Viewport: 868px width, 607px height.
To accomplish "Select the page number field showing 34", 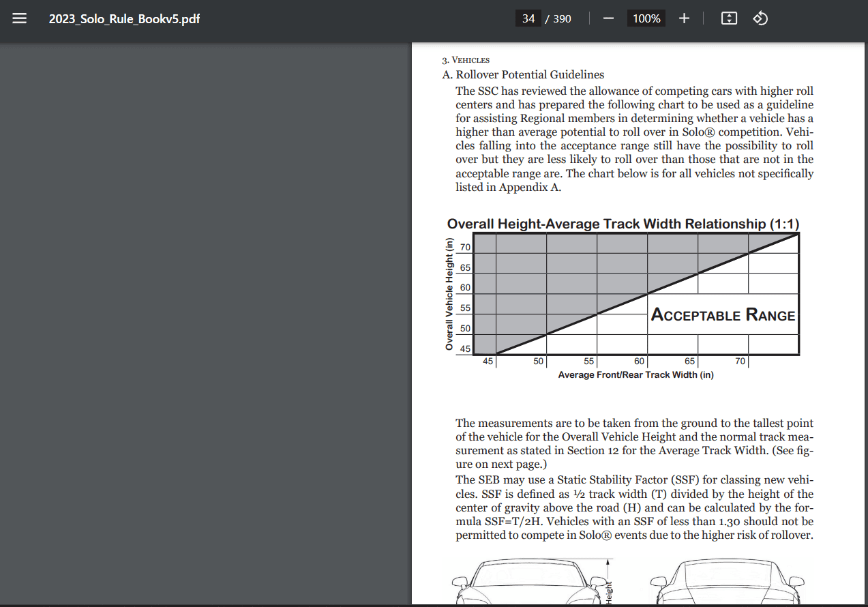I will click(528, 18).
